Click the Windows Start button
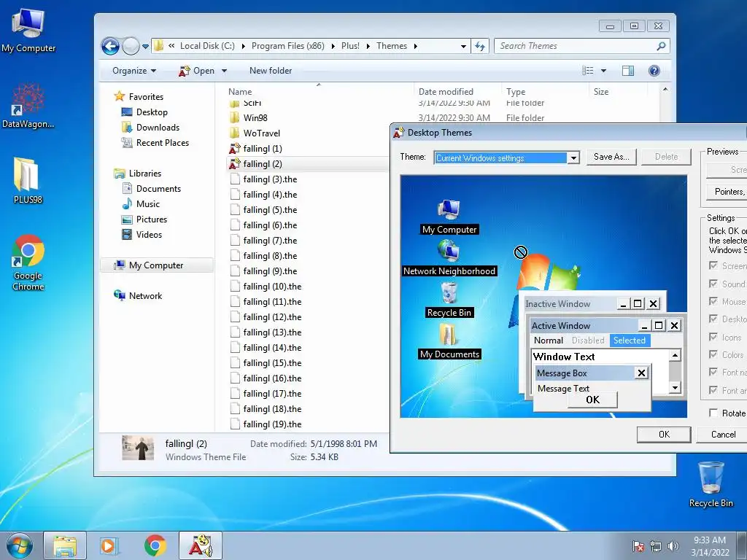This screenshot has width=747, height=560. tap(20, 545)
